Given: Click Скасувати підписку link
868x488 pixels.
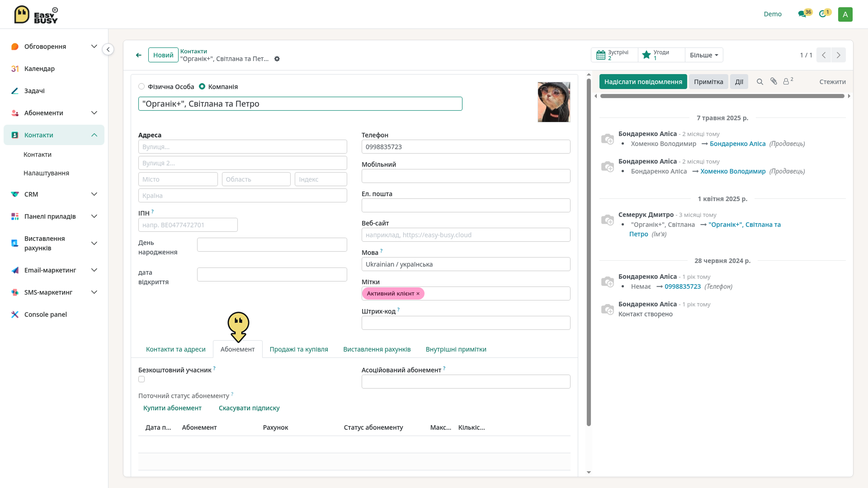Looking at the screenshot, I should click(249, 408).
